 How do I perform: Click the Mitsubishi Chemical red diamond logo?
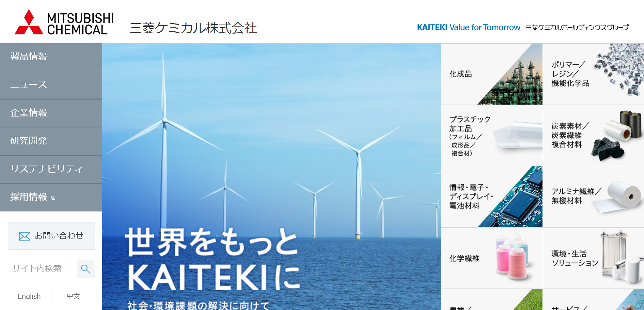tap(29, 22)
